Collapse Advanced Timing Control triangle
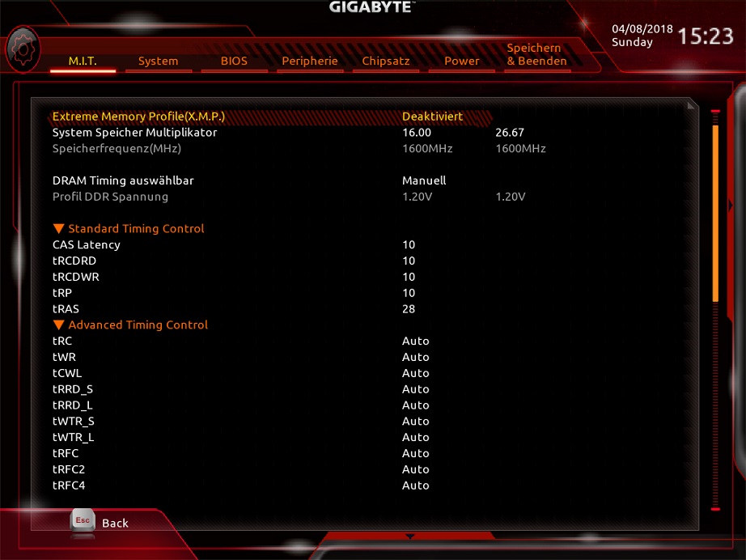The height and width of the screenshot is (560, 746). [x=58, y=325]
